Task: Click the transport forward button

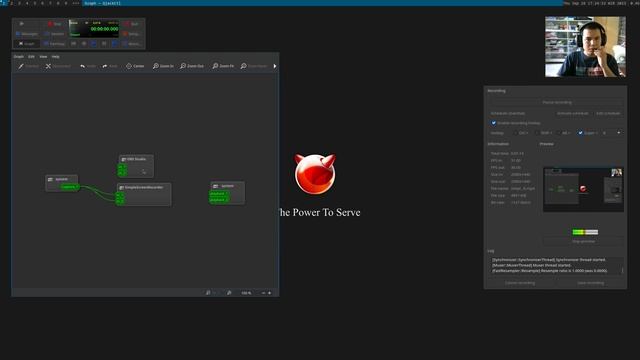Action: [114, 44]
